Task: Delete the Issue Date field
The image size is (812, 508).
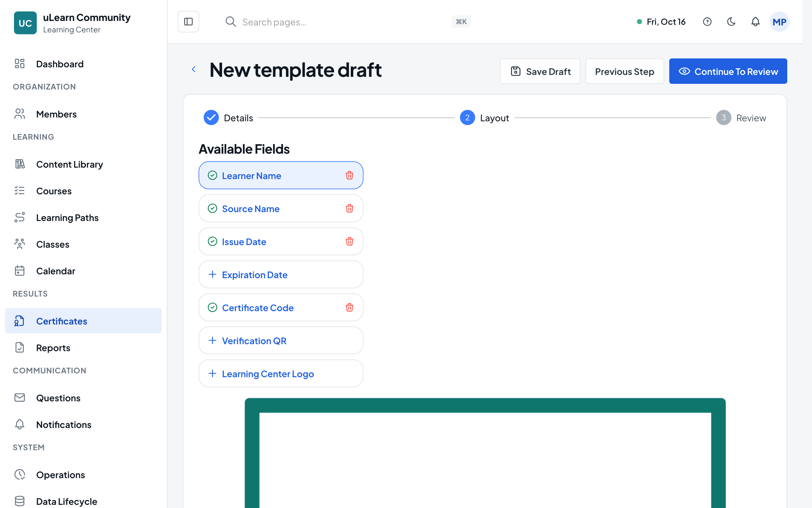Action: tap(349, 241)
